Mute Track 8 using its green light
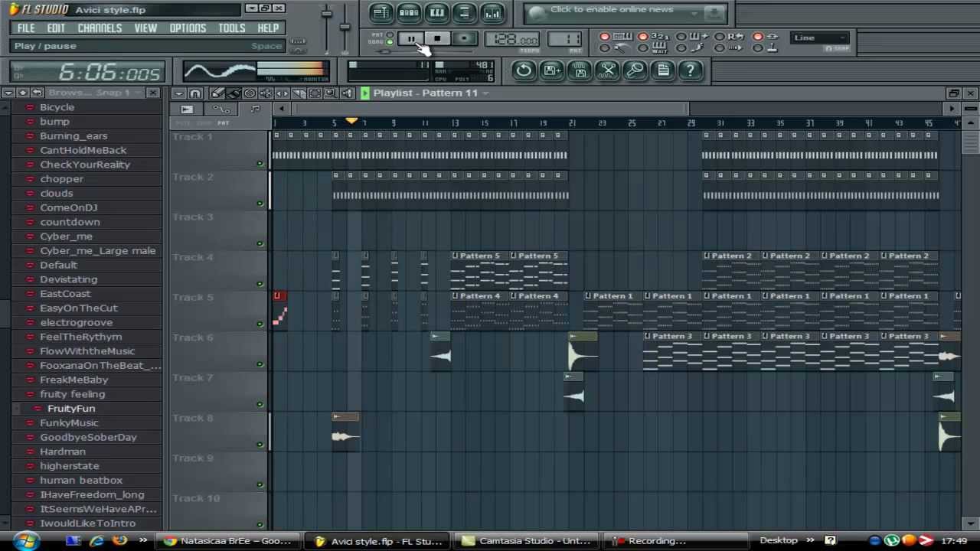 260,445
